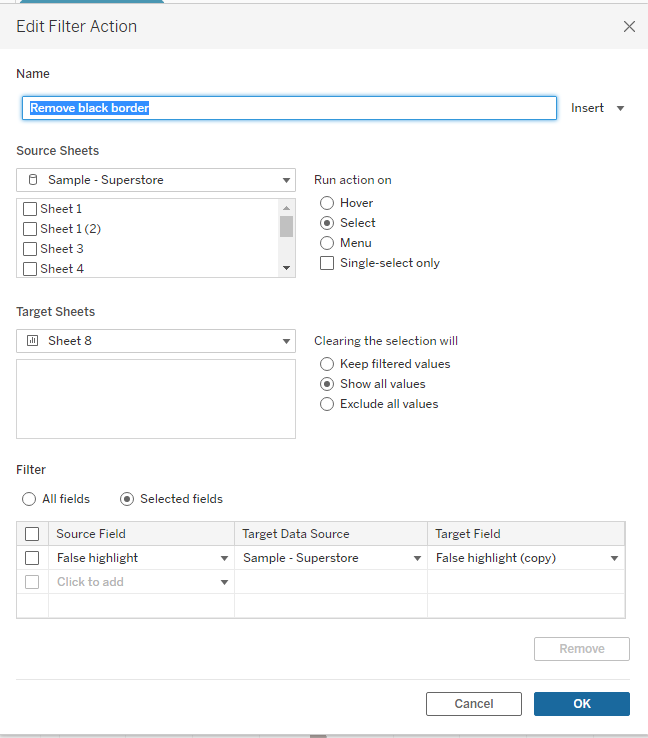Screen dimensions: 648x738
Task: Open the False highlight (copy) target dropdown
Action: coord(614,558)
